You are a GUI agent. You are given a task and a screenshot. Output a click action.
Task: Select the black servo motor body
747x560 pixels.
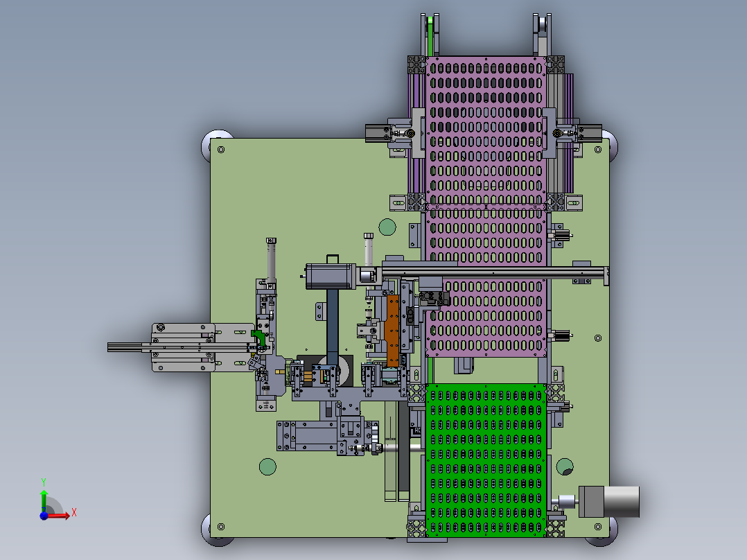pos(330,277)
